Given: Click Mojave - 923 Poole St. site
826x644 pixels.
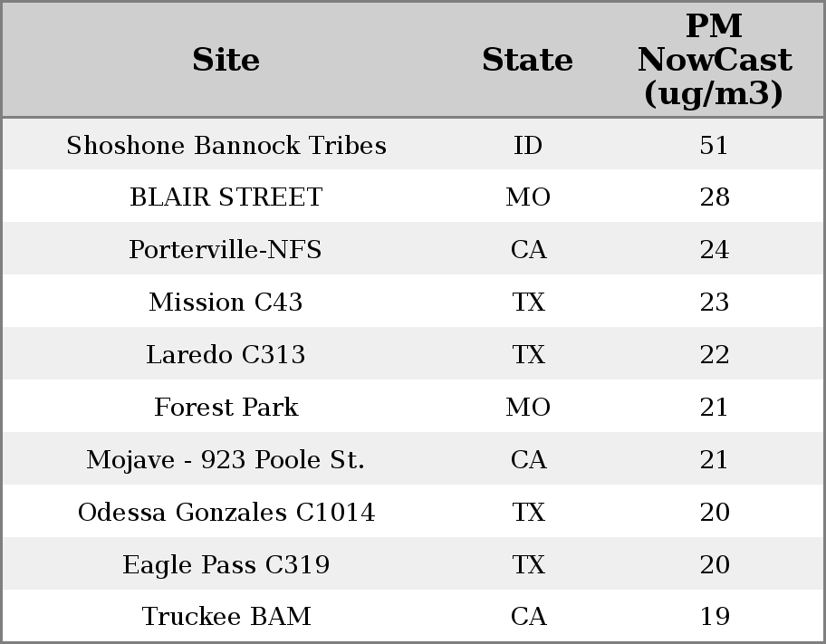Looking at the screenshot, I should pyautogui.click(x=226, y=460).
